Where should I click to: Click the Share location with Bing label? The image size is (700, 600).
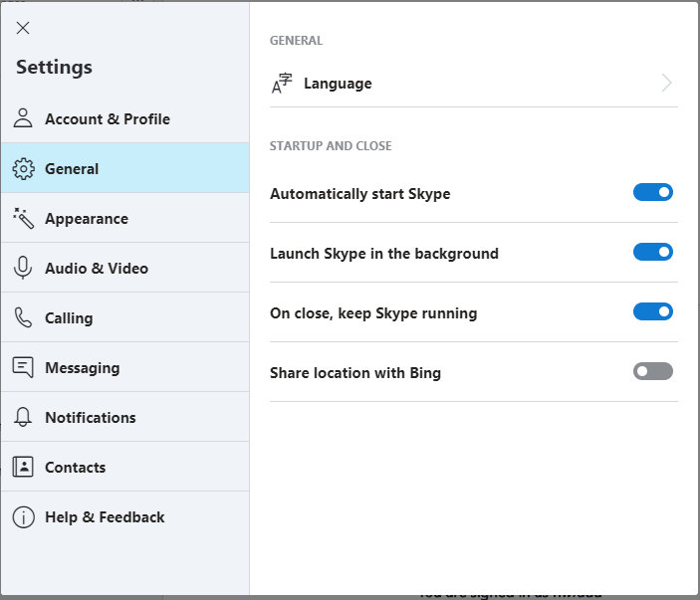tap(355, 373)
